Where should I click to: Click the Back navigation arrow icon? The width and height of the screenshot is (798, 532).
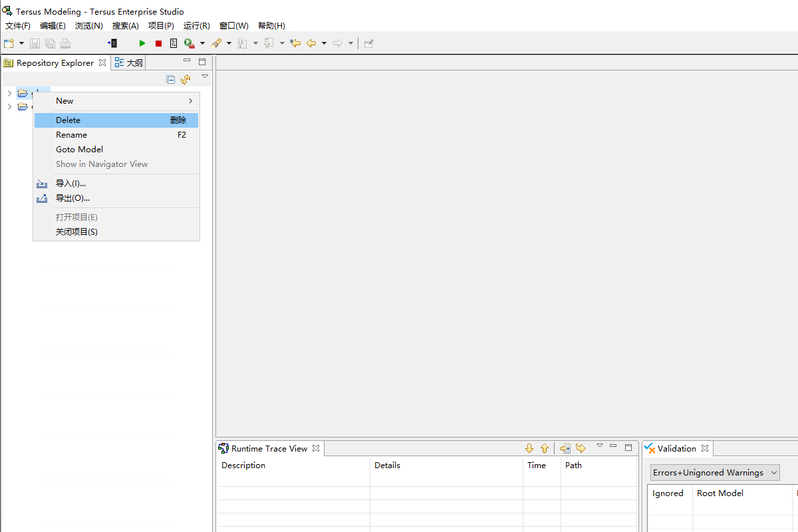[x=311, y=43]
